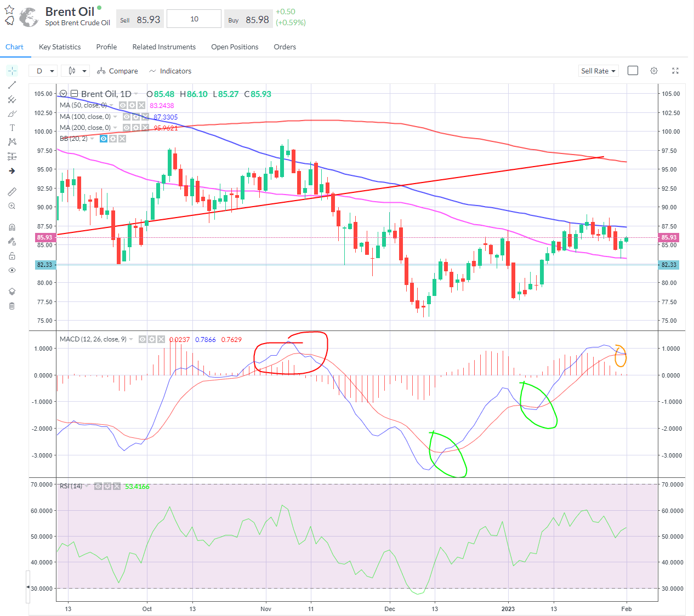694x616 pixels.
Task: Switch to Key Statistics tab
Action: 60,47
